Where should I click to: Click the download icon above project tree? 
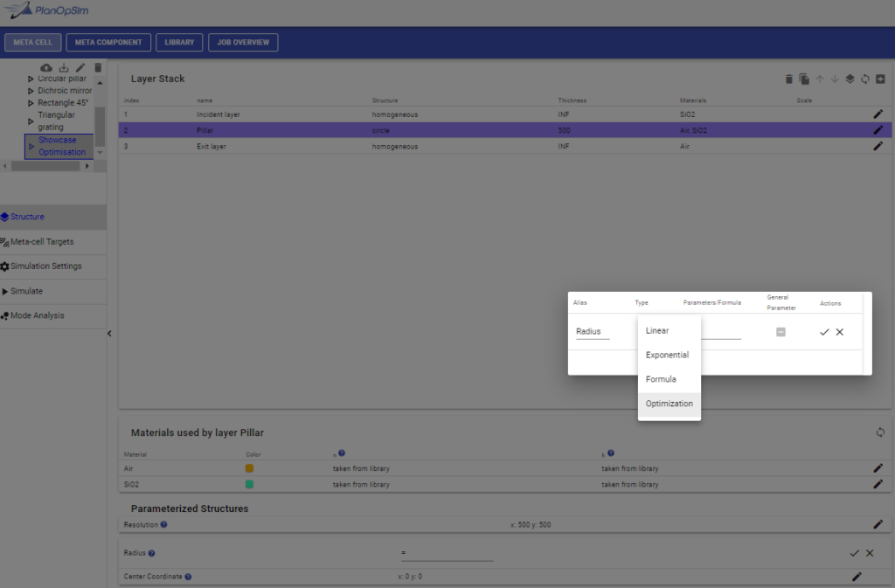pos(64,68)
